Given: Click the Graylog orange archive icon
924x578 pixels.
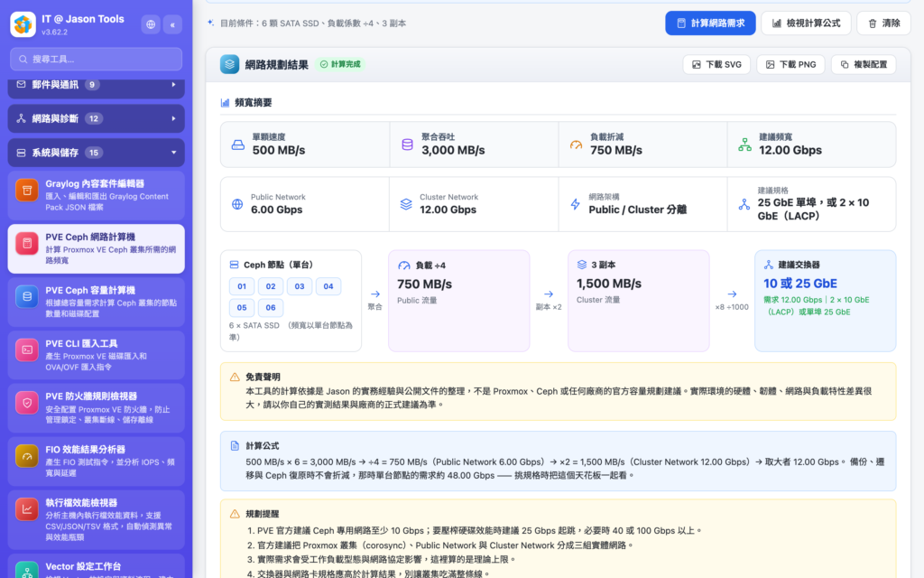Looking at the screenshot, I should click(27, 190).
